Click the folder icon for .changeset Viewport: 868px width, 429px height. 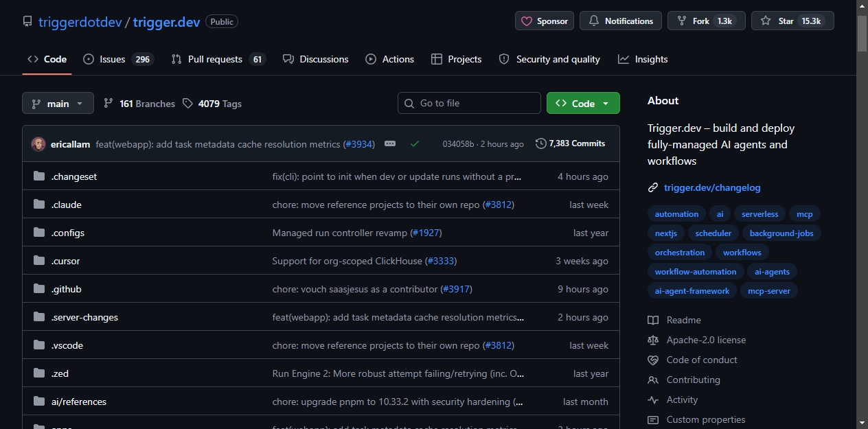[39, 176]
